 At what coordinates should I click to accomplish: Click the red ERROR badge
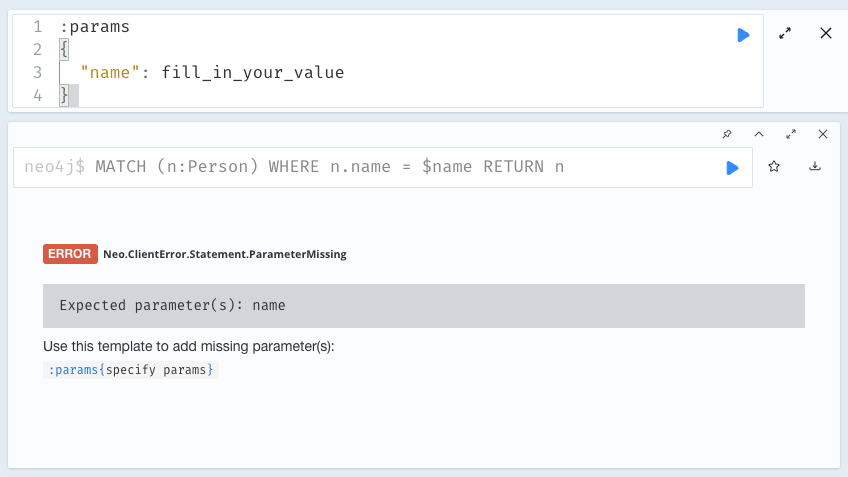[x=70, y=254]
